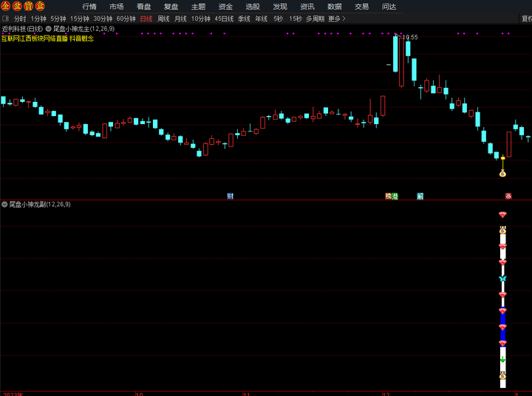532x396 pixels.
Task: Click the '财' event marker on the chart
Action: point(231,196)
